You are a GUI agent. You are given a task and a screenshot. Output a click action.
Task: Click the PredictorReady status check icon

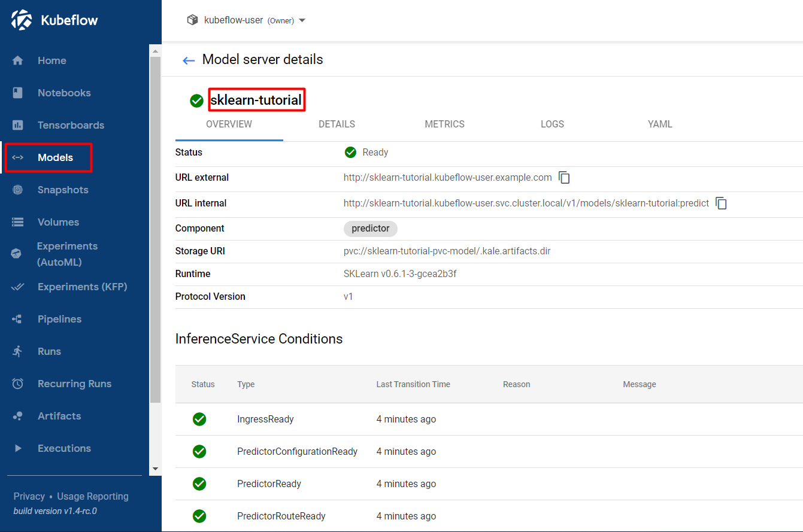point(199,484)
